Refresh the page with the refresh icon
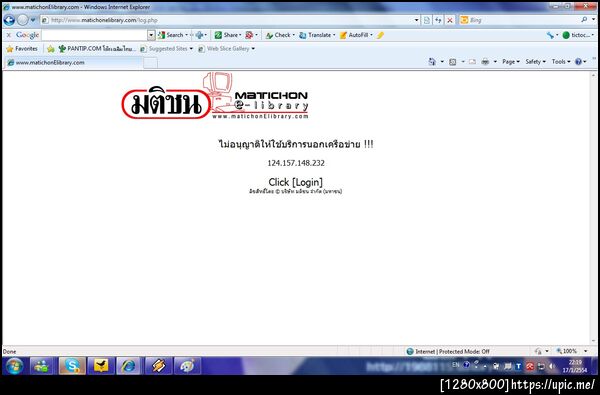The width and height of the screenshot is (600, 395). point(439,20)
